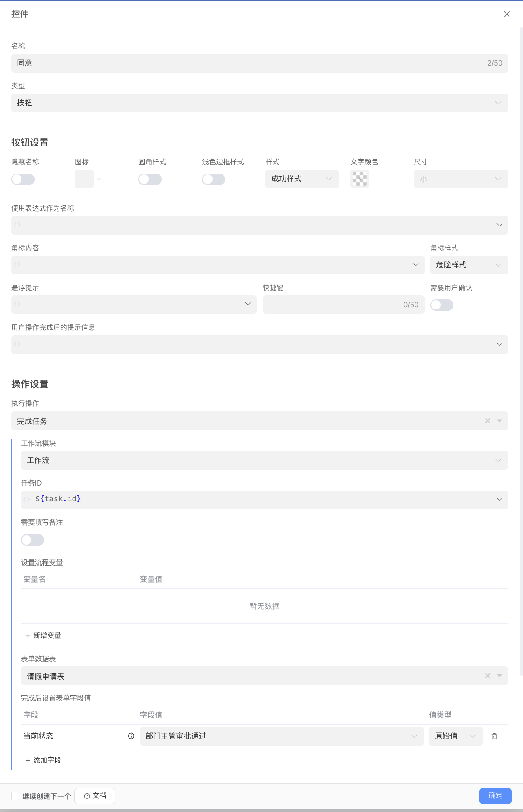Viewport: 523px width, 812px height.
Task: Open the 样式 dropdown showing 成功样式
Action: [x=302, y=179]
